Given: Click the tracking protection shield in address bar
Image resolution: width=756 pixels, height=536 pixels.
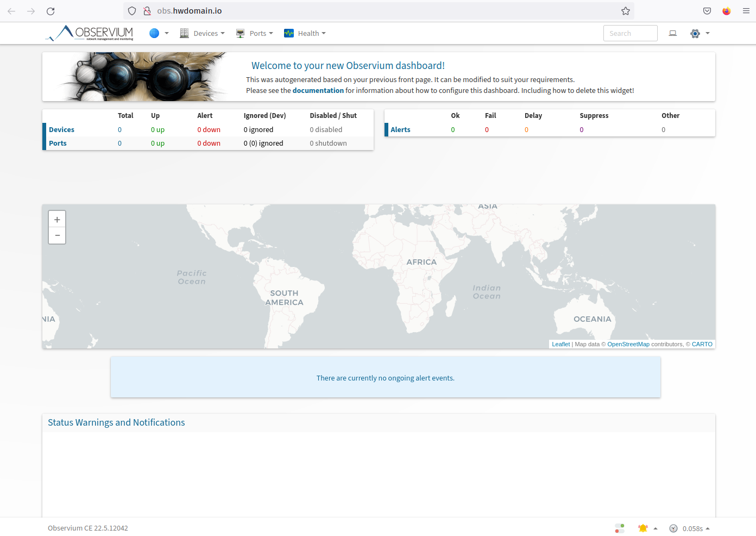Looking at the screenshot, I should [131, 10].
